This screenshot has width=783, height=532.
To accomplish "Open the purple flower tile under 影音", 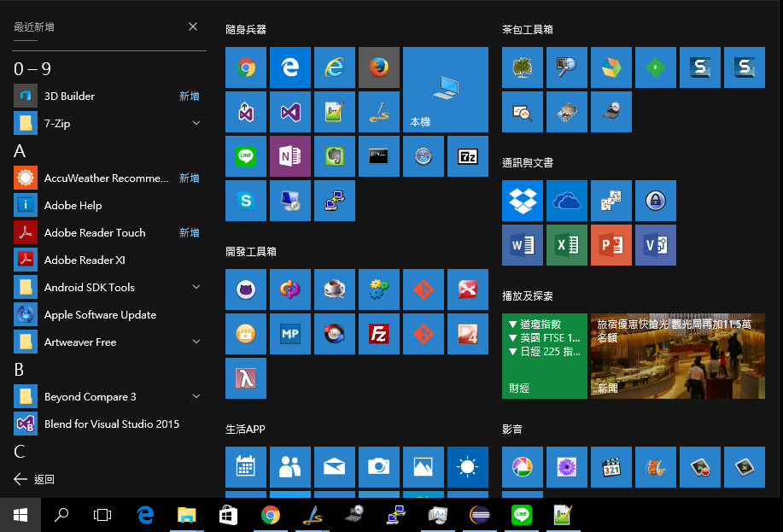I will coord(567,467).
